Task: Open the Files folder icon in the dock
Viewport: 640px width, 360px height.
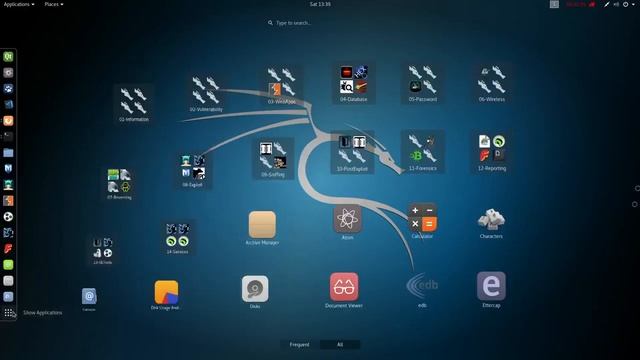Action: [8, 153]
